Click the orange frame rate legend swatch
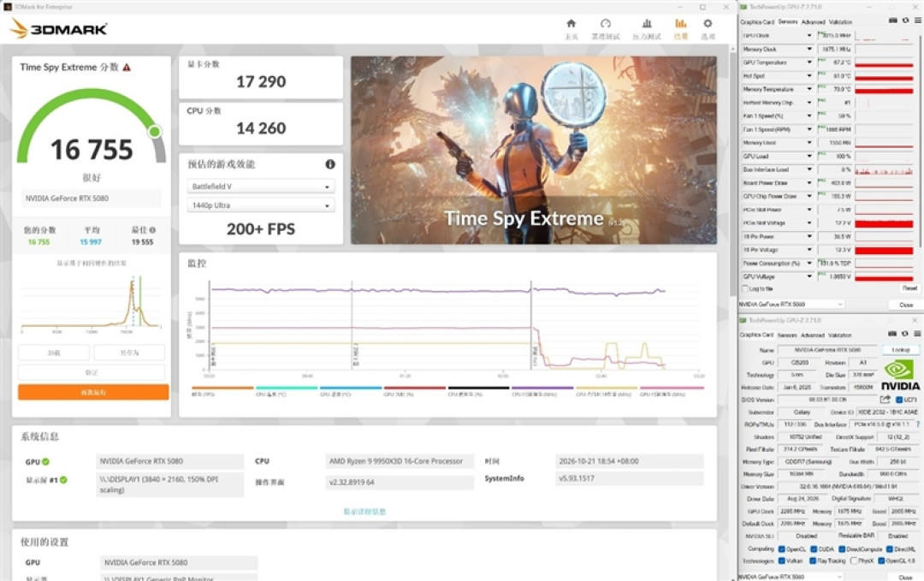The width and height of the screenshot is (924, 581). (x=222, y=388)
